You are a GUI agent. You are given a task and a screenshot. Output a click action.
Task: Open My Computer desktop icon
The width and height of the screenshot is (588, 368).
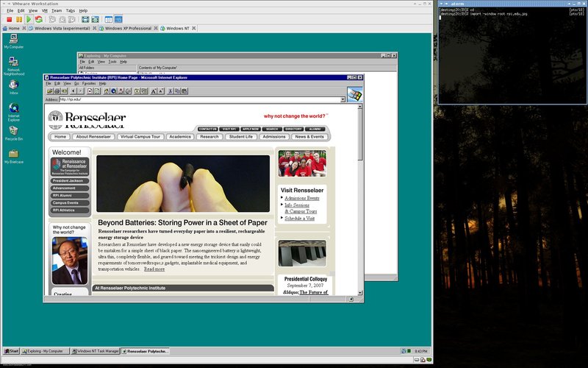(x=13, y=41)
